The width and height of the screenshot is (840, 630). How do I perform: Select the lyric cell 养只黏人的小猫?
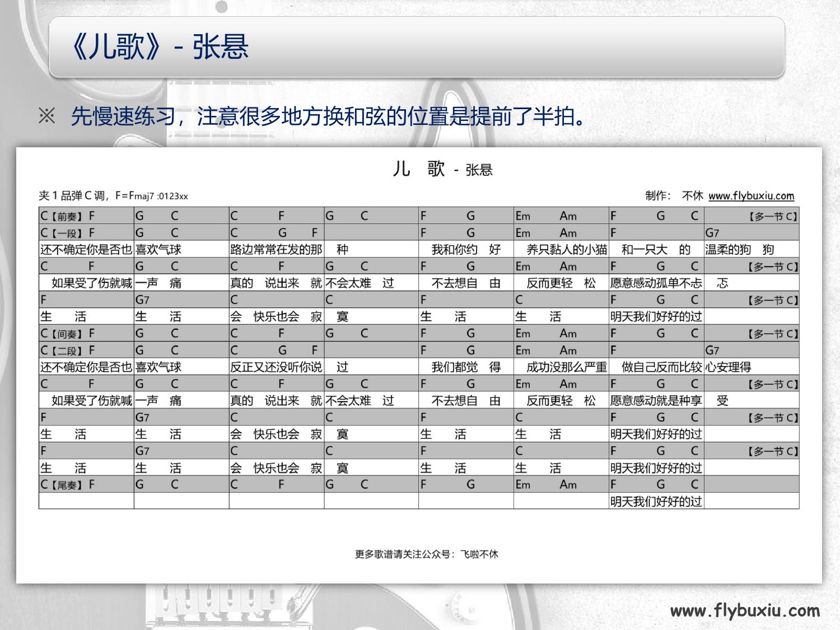click(x=561, y=249)
